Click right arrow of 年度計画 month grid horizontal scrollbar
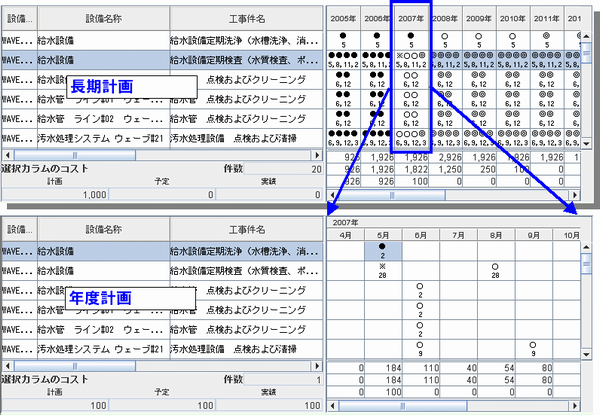Screen dimensions: 600x415 click(575, 406)
